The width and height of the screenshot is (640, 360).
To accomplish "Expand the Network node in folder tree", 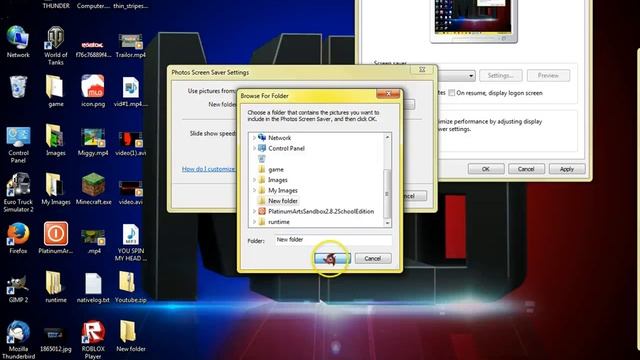I will point(254,138).
